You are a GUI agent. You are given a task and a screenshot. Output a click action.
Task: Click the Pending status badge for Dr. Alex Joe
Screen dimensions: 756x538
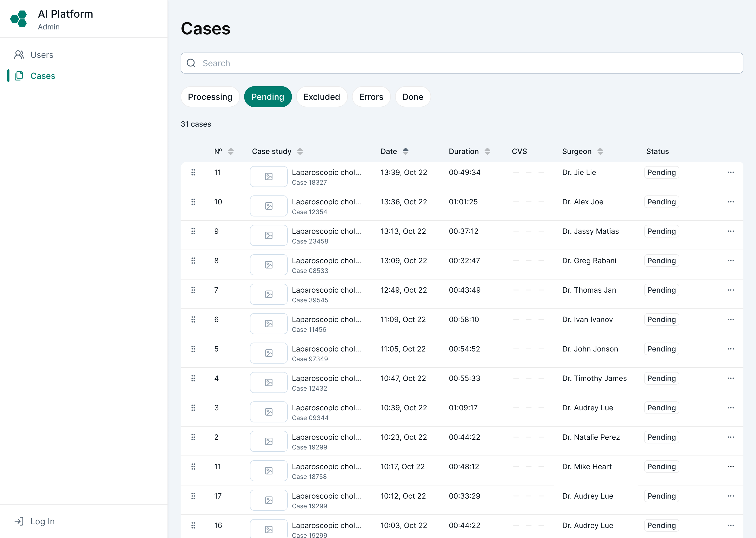(661, 201)
